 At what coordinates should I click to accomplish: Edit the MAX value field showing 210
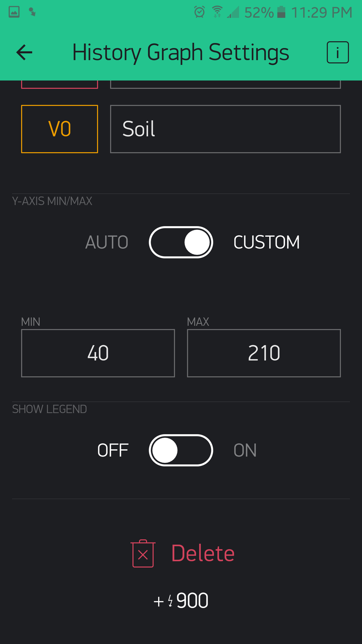point(264,353)
